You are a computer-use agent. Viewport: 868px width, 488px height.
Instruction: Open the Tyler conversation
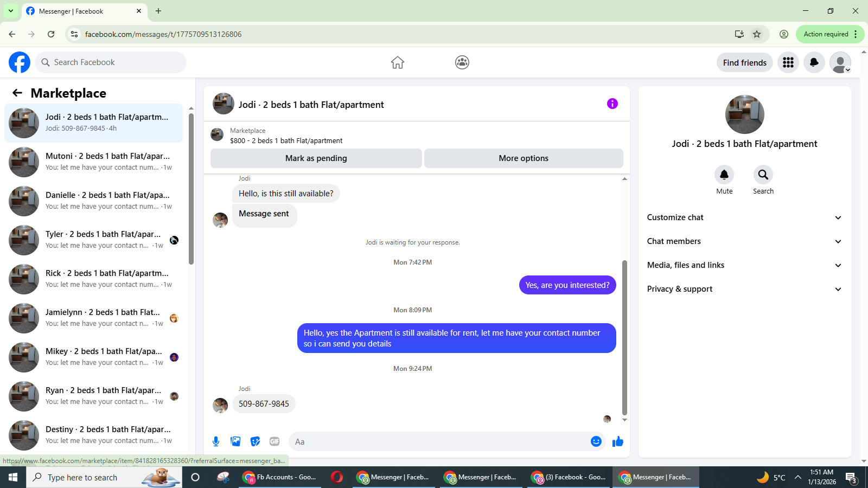click(x=93, y=240)
